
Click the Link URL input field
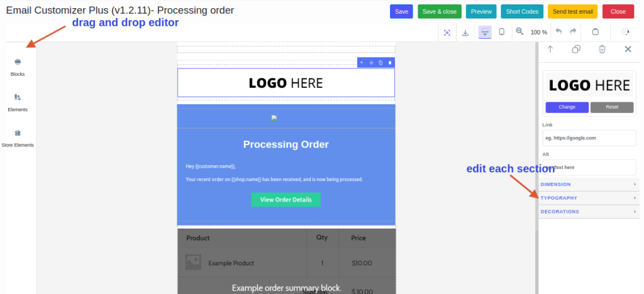(589, 138)
